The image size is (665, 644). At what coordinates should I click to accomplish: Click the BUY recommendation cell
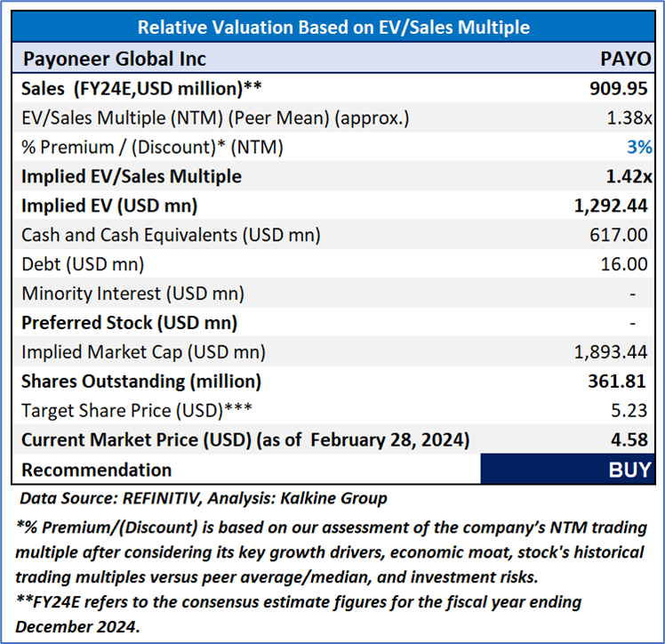(568, 469)
